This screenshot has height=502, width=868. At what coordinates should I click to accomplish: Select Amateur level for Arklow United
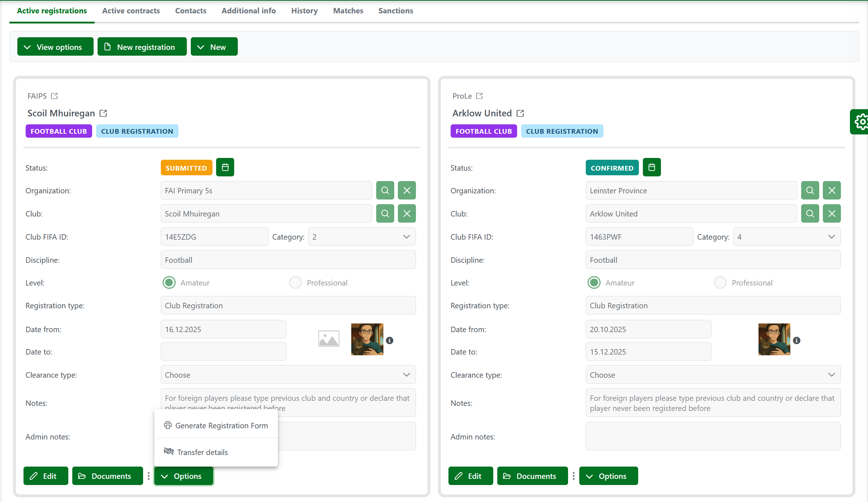(x=594, y=283)
